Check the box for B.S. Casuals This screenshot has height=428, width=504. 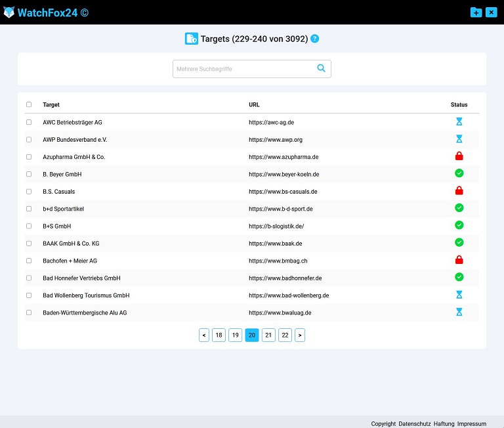pos(29,192)
